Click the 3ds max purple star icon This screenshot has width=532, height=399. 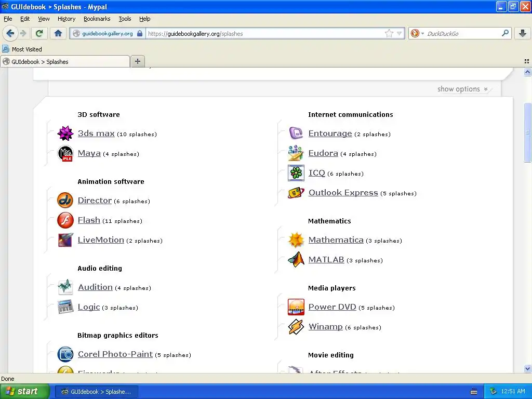[x=65, y=134]
